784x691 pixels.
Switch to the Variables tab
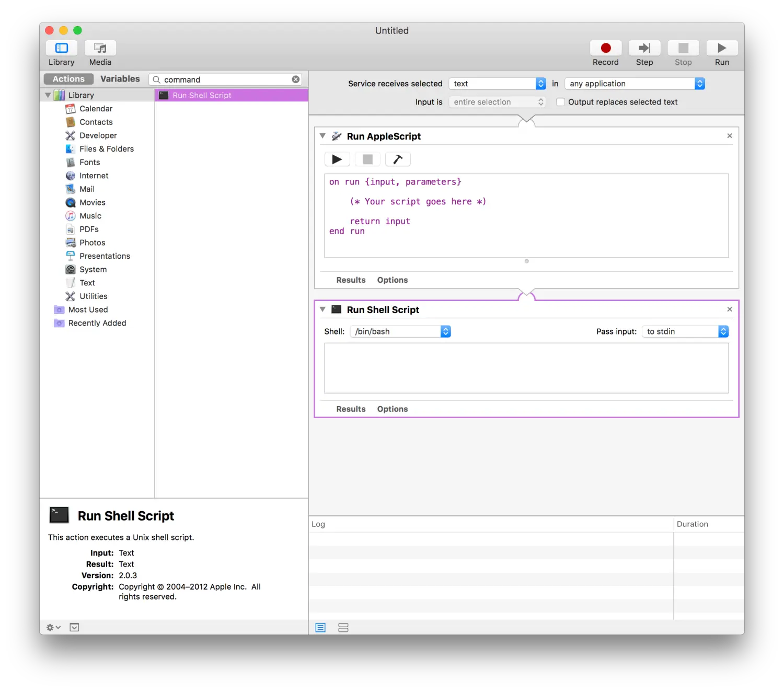pos(120,79)
